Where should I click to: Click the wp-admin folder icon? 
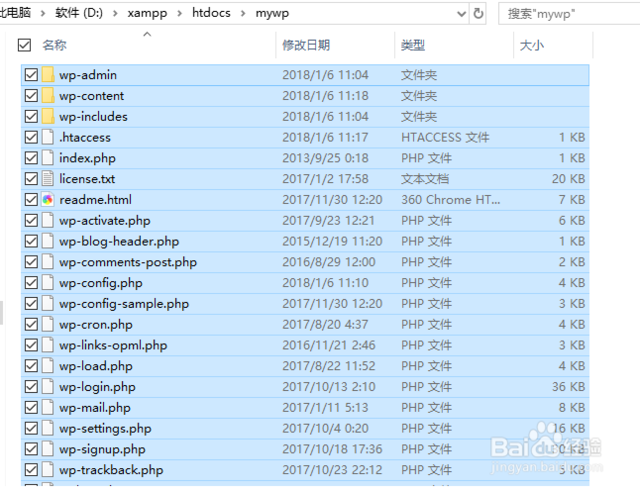click(48, 75)
